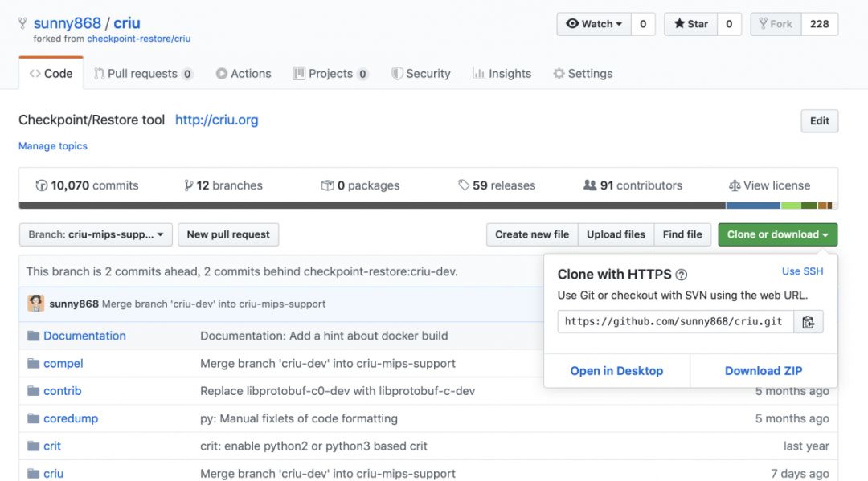
Task: Click the Fork button
Action: [x=776, y=24]
